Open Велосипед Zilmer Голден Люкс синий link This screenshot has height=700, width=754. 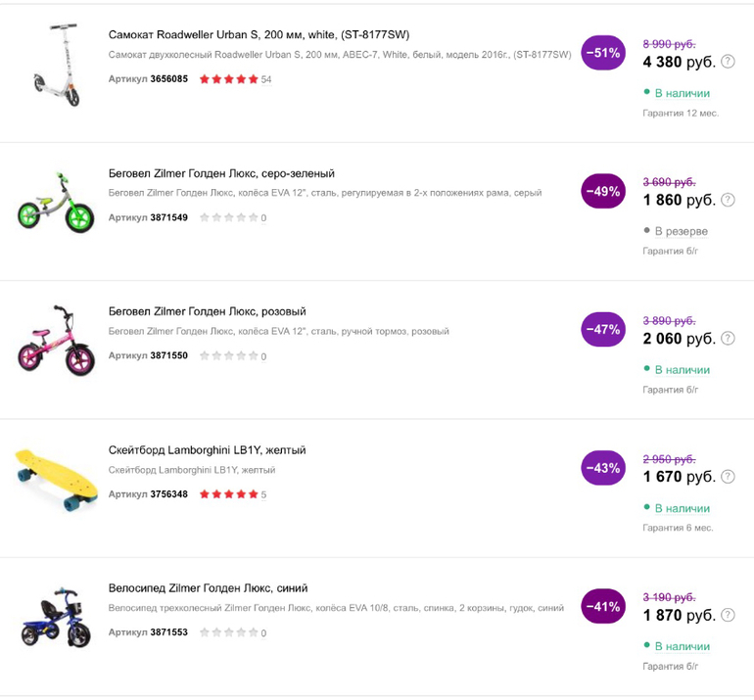pyautogui.click(x=208, y=588)
